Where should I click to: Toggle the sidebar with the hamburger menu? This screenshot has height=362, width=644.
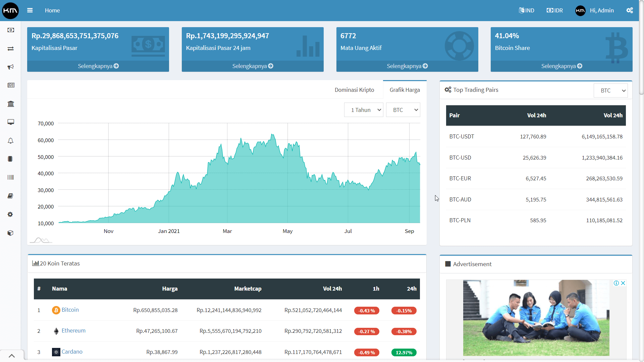point(30,10)
